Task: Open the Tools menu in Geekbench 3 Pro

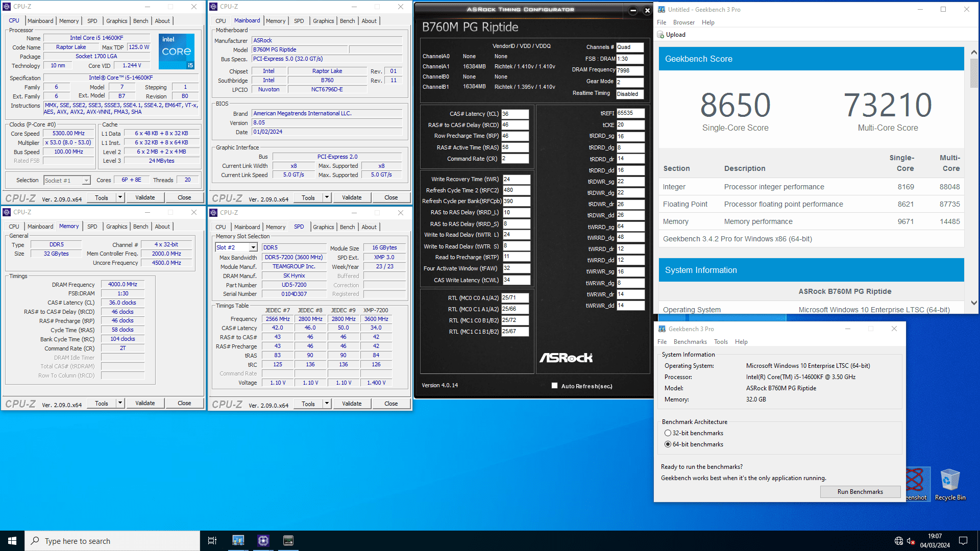Action: (721, 342)
